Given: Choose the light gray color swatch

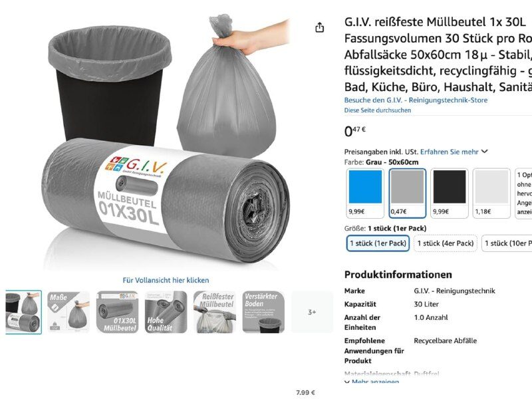Looking at the screenshot, I should 491,193.
